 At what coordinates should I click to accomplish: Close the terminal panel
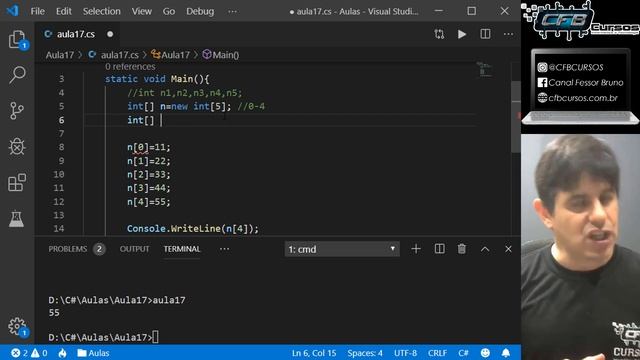(508, 249)
